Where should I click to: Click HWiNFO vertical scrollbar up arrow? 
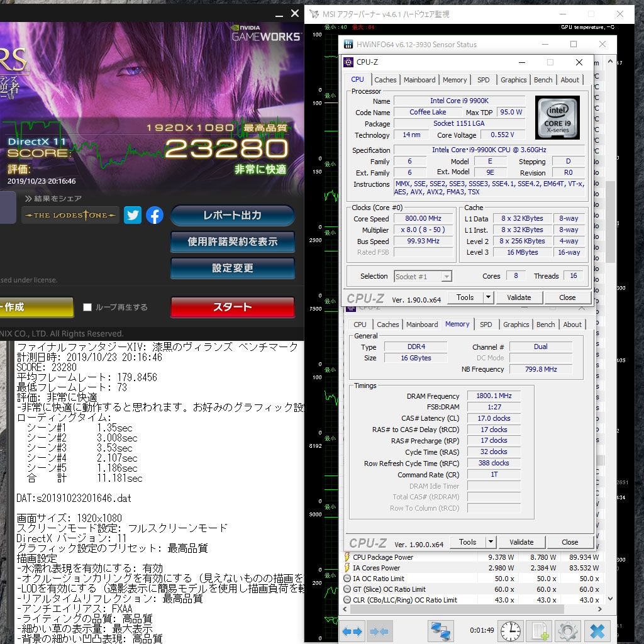(611, 62)
